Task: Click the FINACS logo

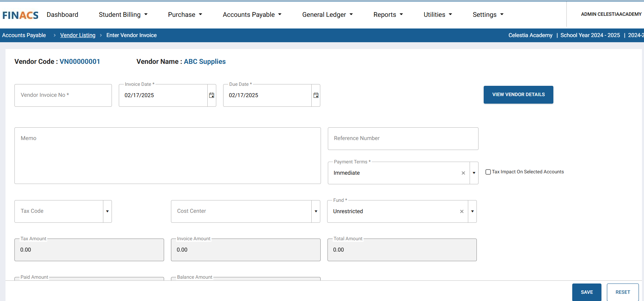Action: coord(20,15)
